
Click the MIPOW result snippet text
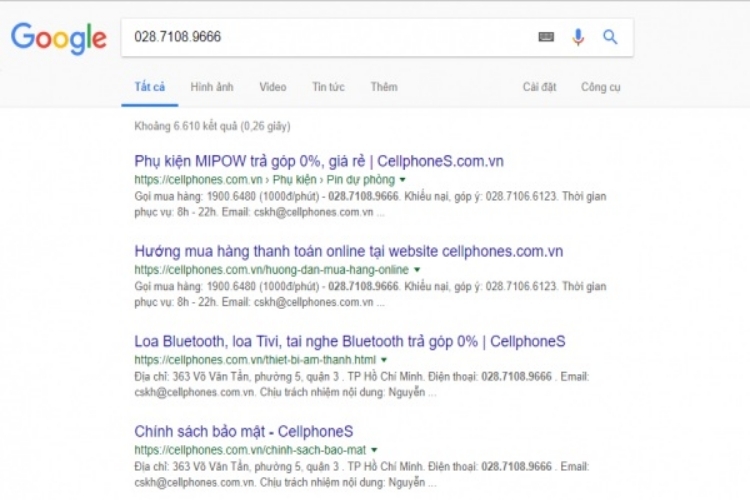[x=370, y=204]
